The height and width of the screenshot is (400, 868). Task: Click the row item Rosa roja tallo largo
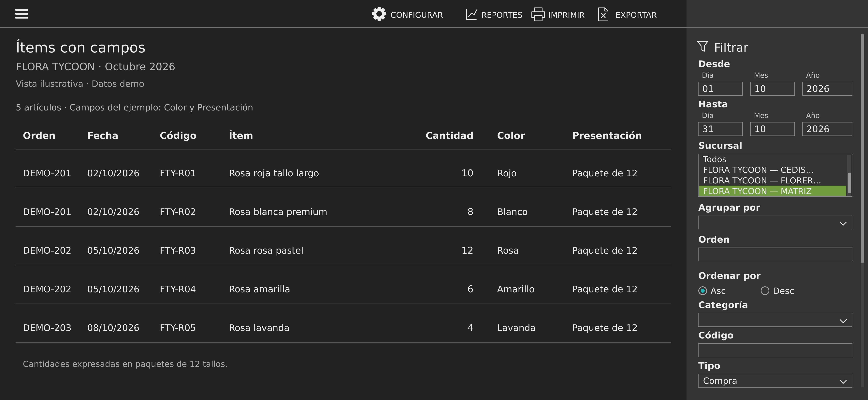274,173
